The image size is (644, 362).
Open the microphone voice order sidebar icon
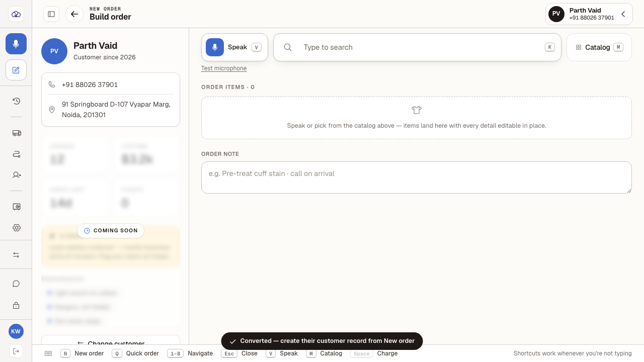pyautogui.click(x=16, y=44)
